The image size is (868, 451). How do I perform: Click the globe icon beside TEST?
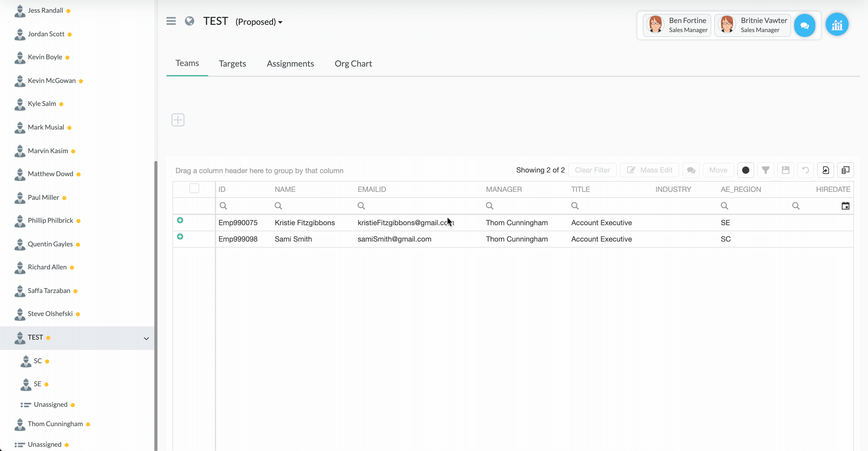coord(189,21)
